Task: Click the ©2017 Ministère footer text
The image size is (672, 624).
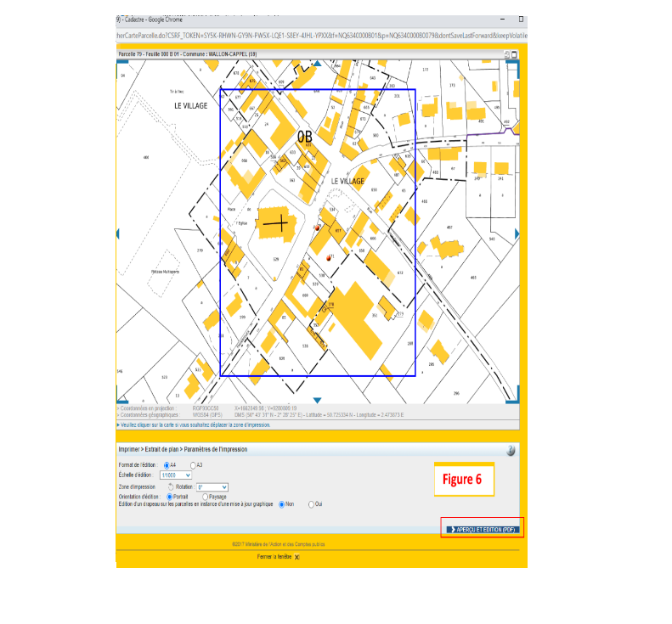Action: click(279, 544)
